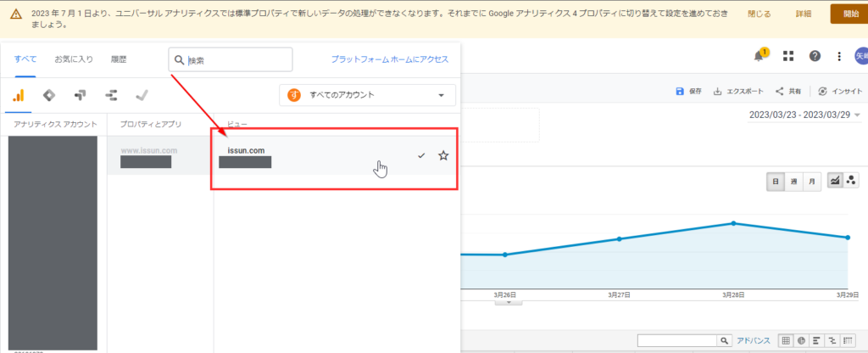
Task: Click the 3月28日 data point on chart
Action: click(733, 223)
